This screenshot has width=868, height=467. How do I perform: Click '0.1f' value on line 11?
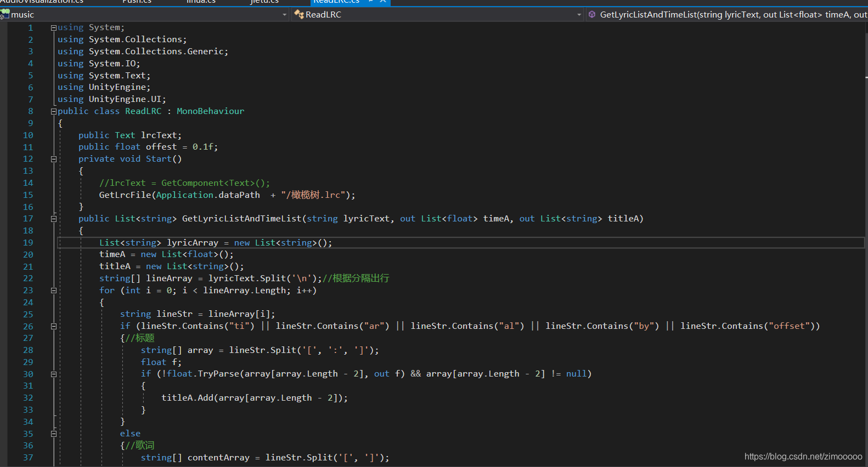pyautogui.click(x=203, y=147)
